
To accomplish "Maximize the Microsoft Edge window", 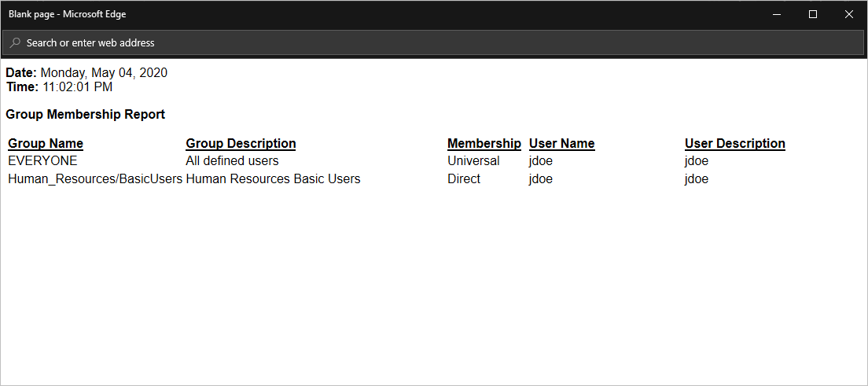I will click(813, 14).
